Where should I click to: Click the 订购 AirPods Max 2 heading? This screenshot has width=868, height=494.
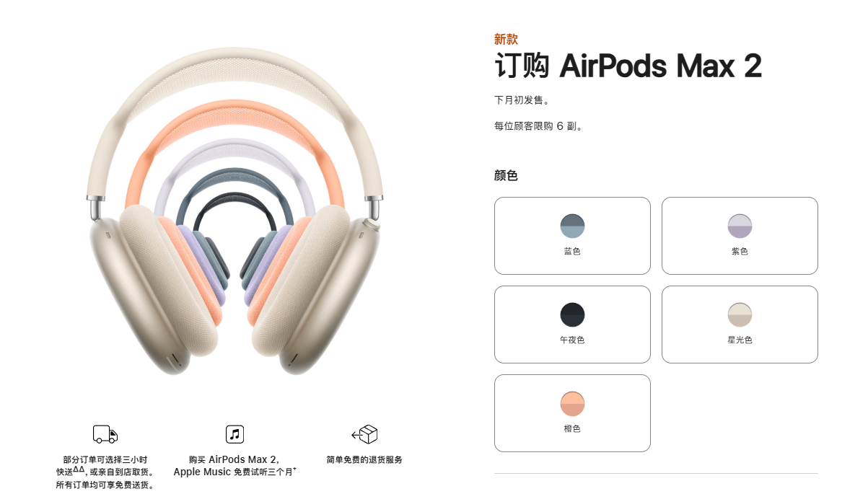click(x=628, y=66)
